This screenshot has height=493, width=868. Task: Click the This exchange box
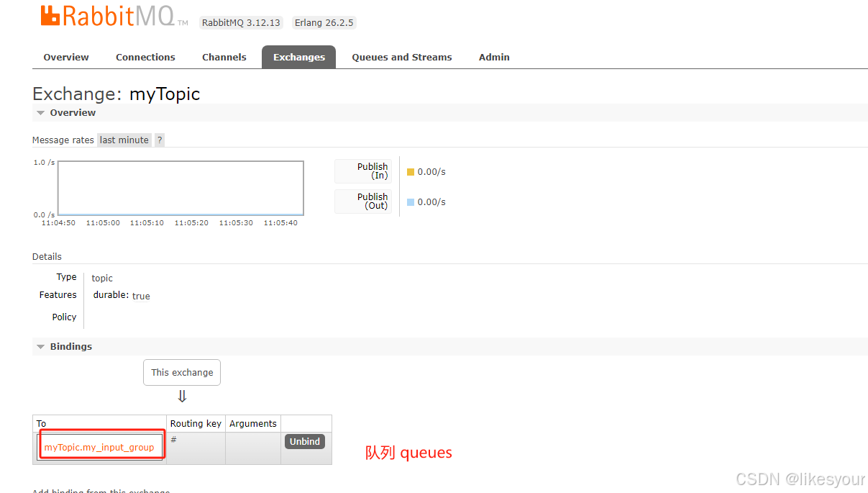click(182, 372)
